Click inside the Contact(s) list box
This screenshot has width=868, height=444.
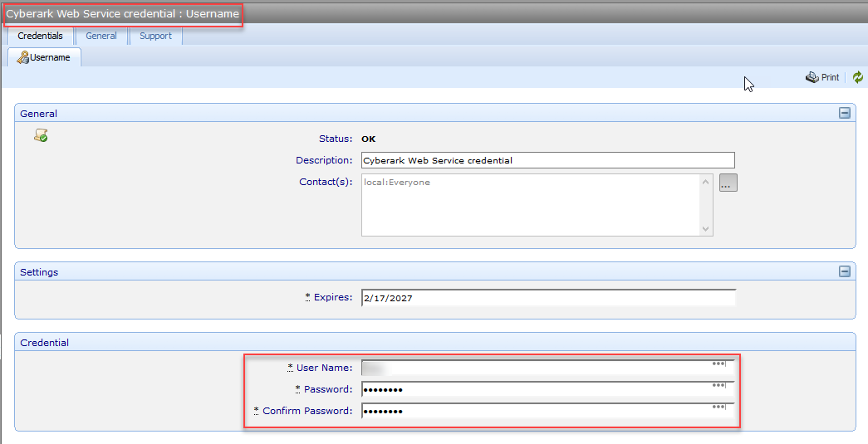point(530,205)
